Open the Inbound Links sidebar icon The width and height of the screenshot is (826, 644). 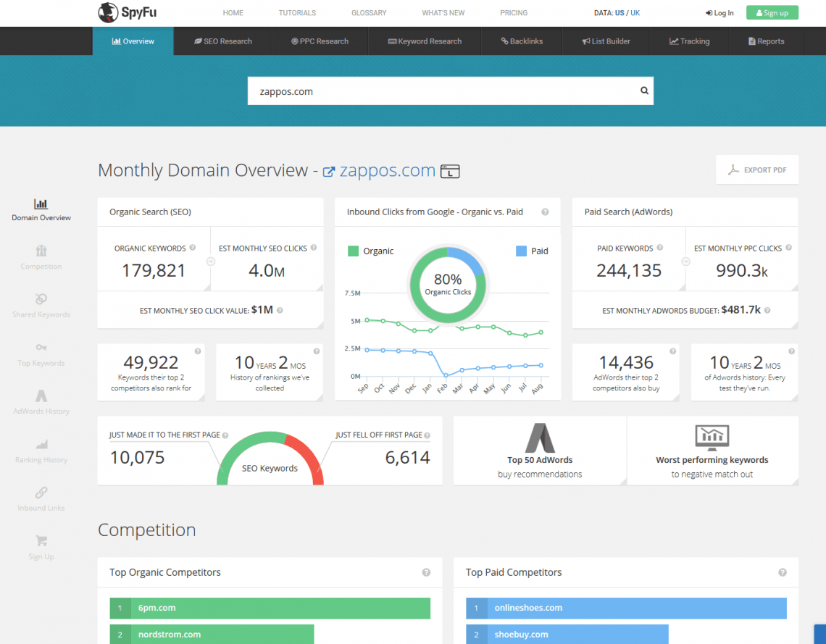[x=41, y=493]
